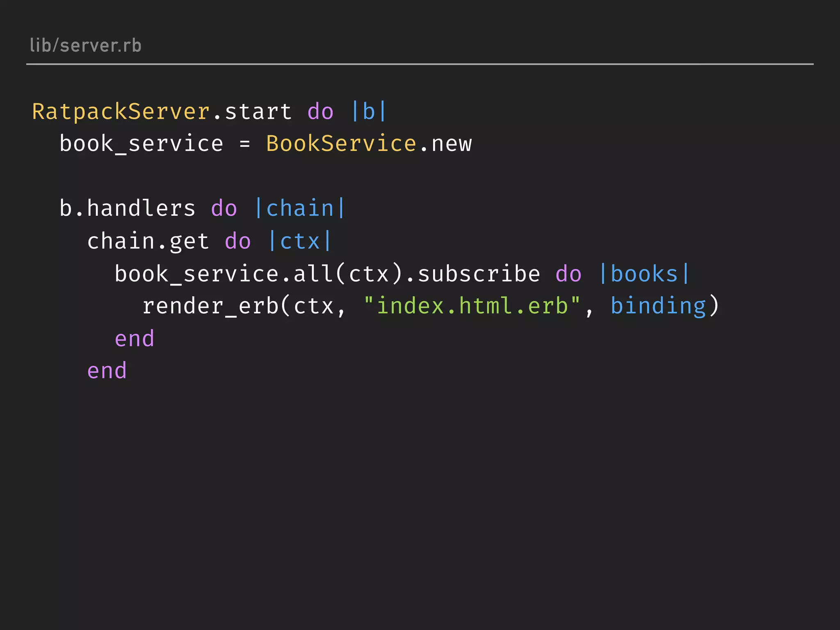The image size is (840, 630).
Task: Click the |b| block parameter
Action: point(369,112)
